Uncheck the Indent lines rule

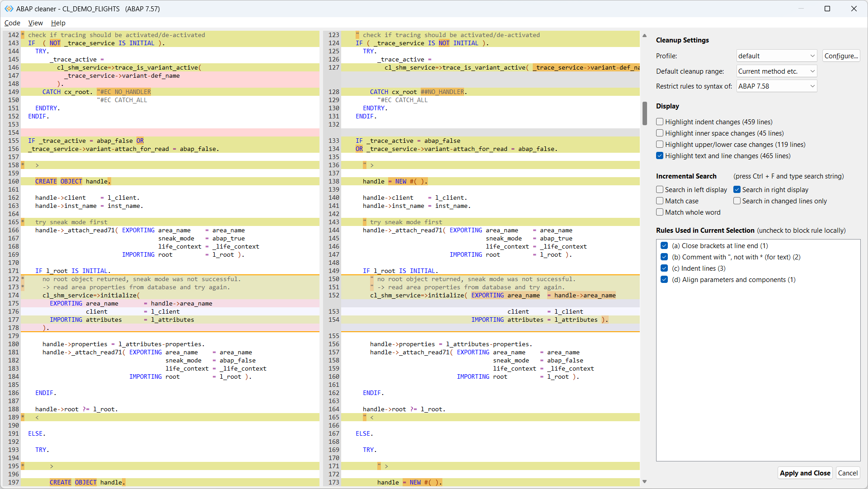pos(664,268)
